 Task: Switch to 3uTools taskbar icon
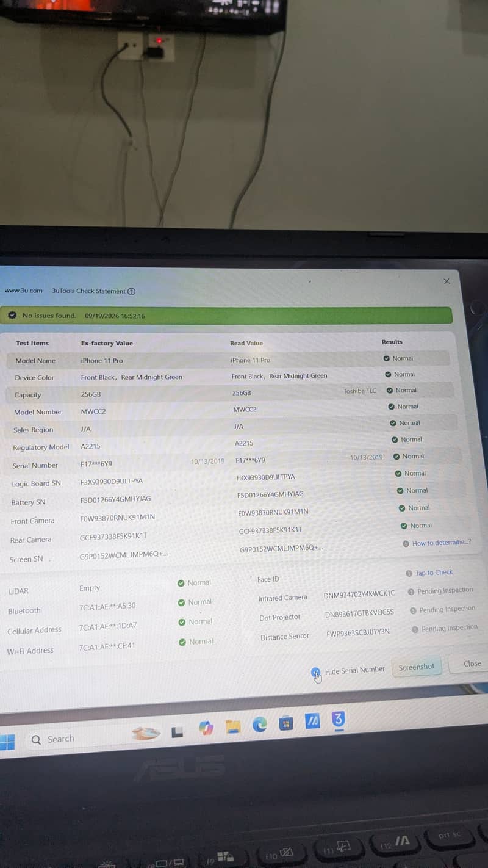[x=339, y=719]
